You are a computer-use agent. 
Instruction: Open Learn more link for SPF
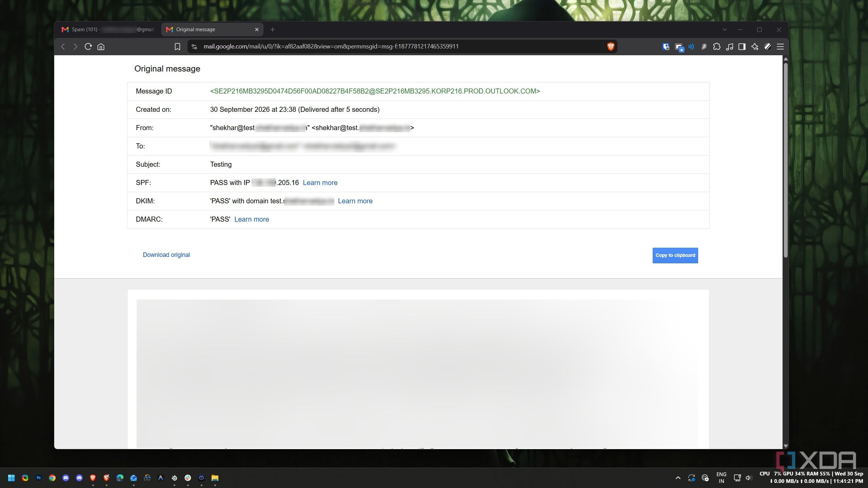point(320,183)
